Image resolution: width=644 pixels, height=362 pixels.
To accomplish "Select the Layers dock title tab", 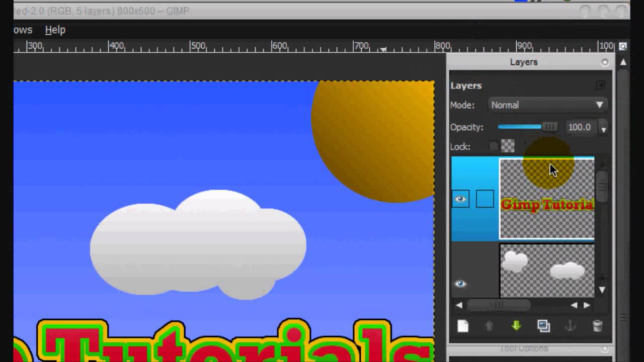I will pos(524,62).
